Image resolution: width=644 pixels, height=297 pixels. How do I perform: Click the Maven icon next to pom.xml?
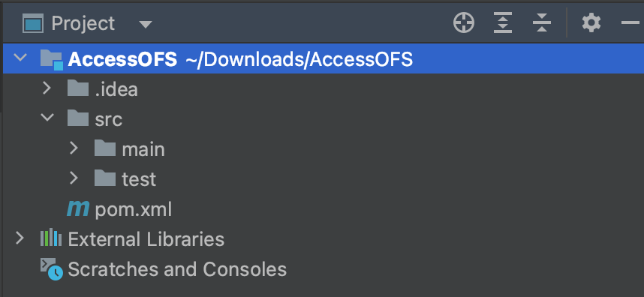tap(77, 209)
